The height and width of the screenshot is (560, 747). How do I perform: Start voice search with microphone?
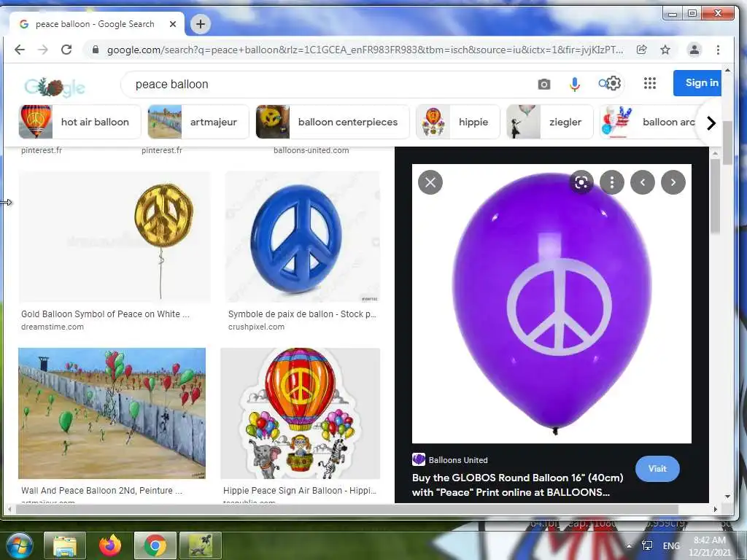[x=575, y=85]
